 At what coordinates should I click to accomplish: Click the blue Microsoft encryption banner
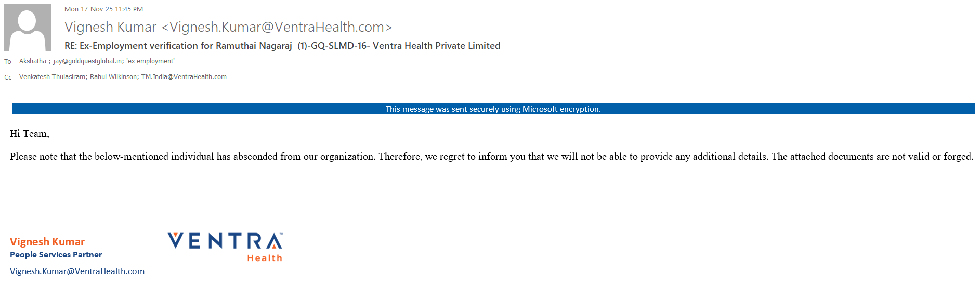[x=493, y=109]
